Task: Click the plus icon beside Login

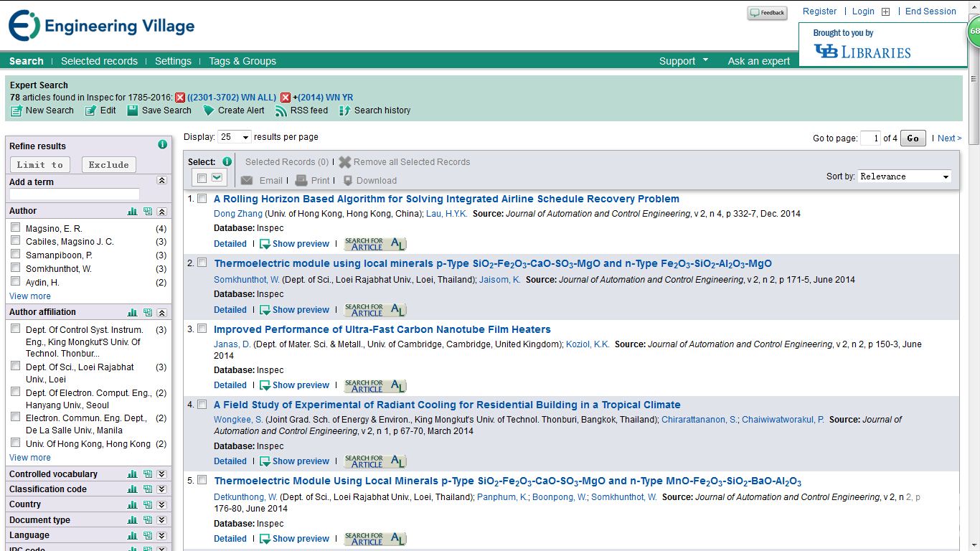Action: tap(885, 11)
